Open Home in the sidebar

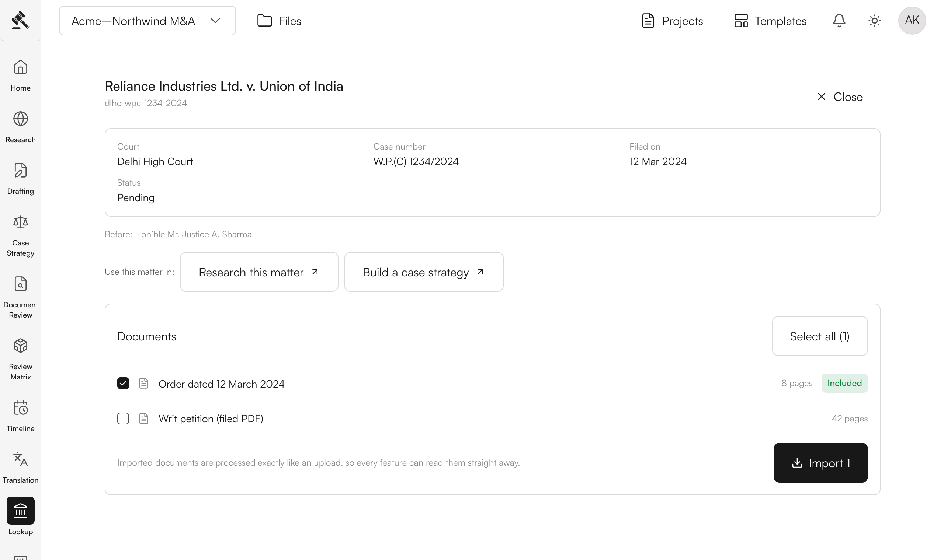[x=20, y=76]
